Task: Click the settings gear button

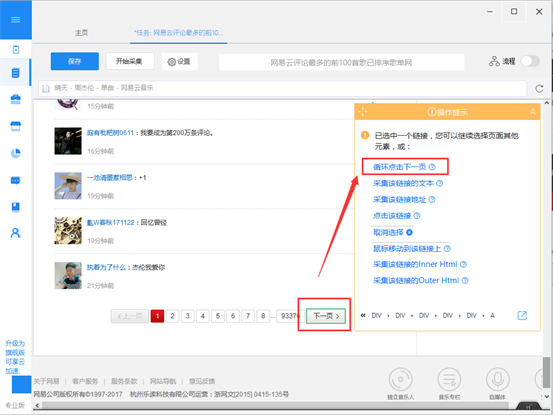Action: point(179,62)
